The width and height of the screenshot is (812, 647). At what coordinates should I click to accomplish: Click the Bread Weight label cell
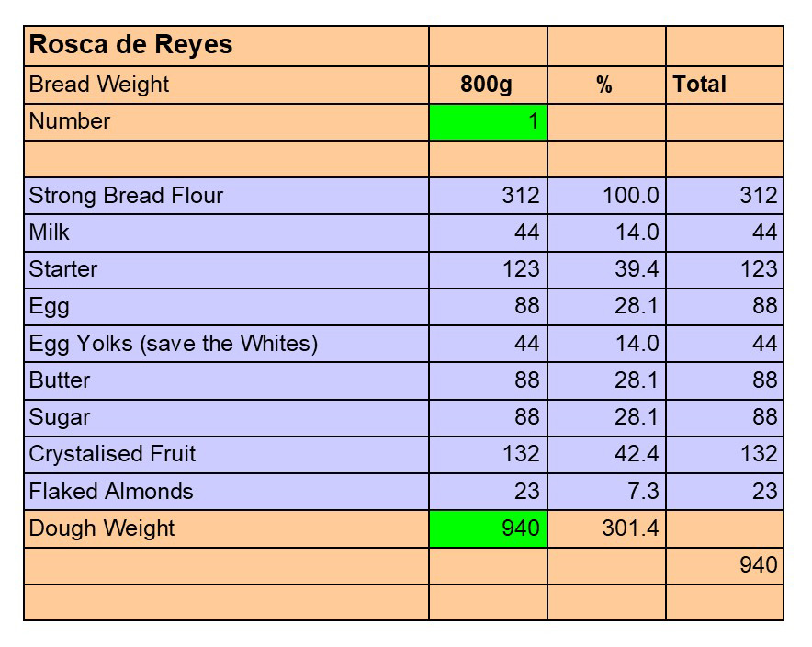[226, 85]
